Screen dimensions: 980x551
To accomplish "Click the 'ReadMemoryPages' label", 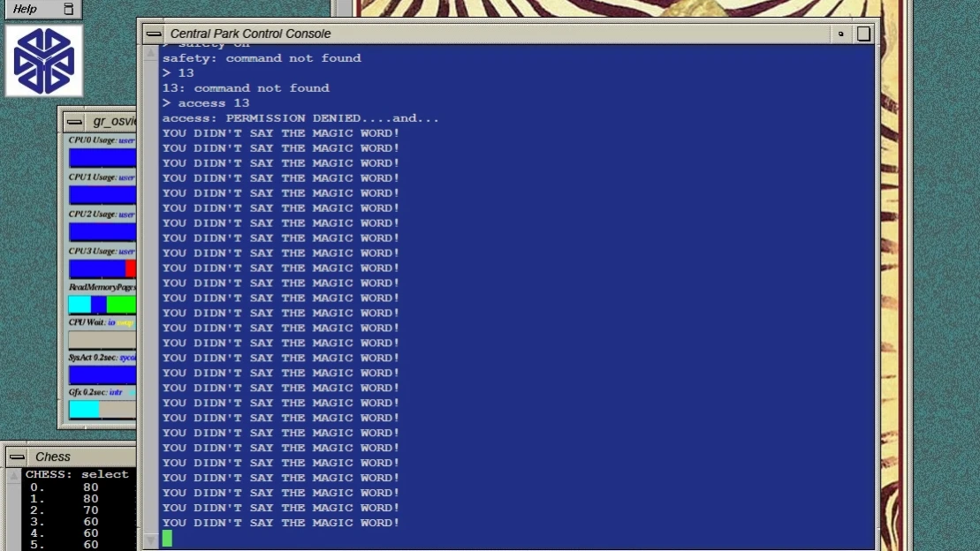I will [x=102, y=287].
